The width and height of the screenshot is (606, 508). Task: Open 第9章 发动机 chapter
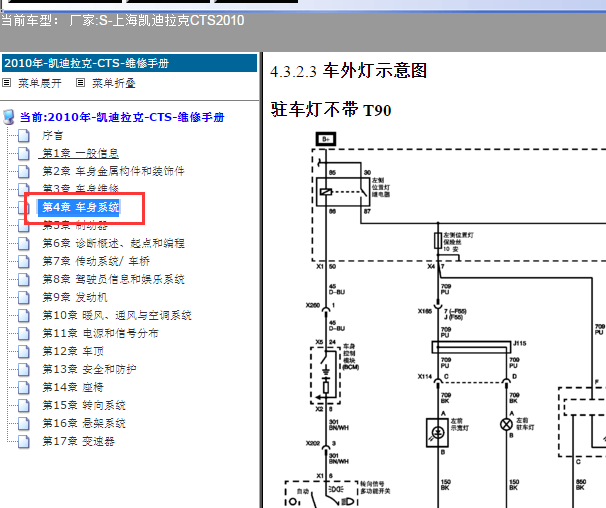[x=75, y=297]
